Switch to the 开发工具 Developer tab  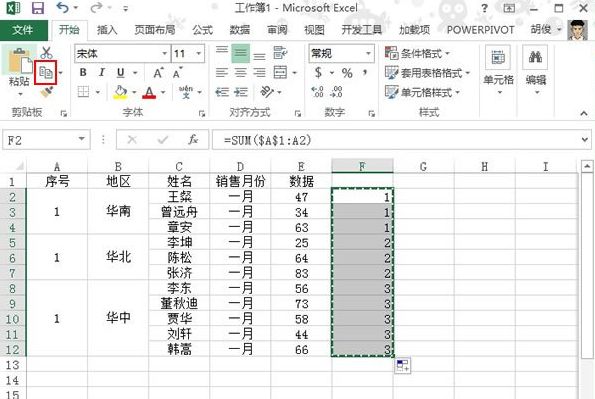coord(361,30)
